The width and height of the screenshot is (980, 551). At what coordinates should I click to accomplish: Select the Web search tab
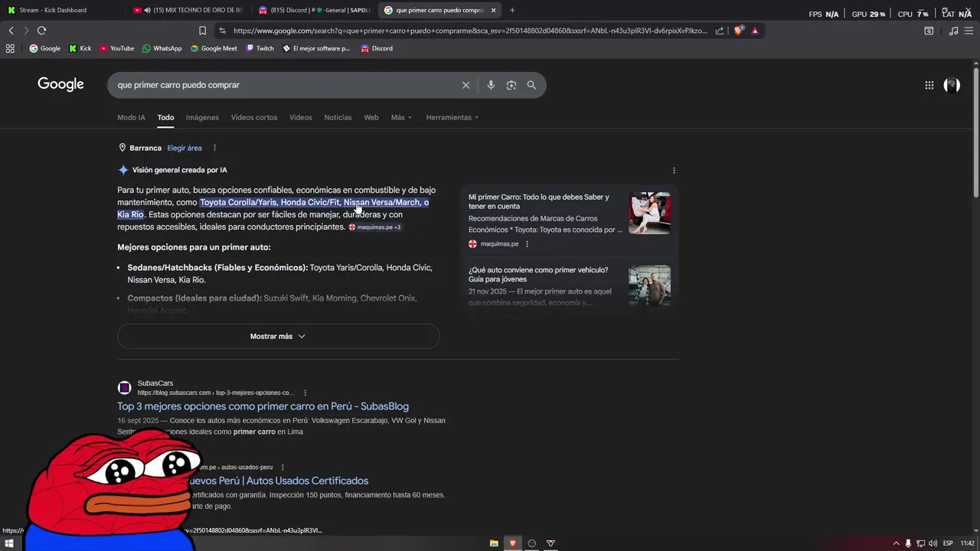[x=371, y=117]
